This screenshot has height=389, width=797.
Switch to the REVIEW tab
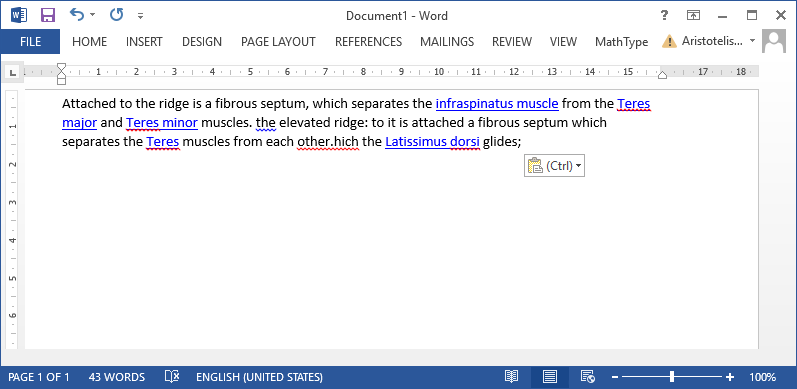(512, 42)
